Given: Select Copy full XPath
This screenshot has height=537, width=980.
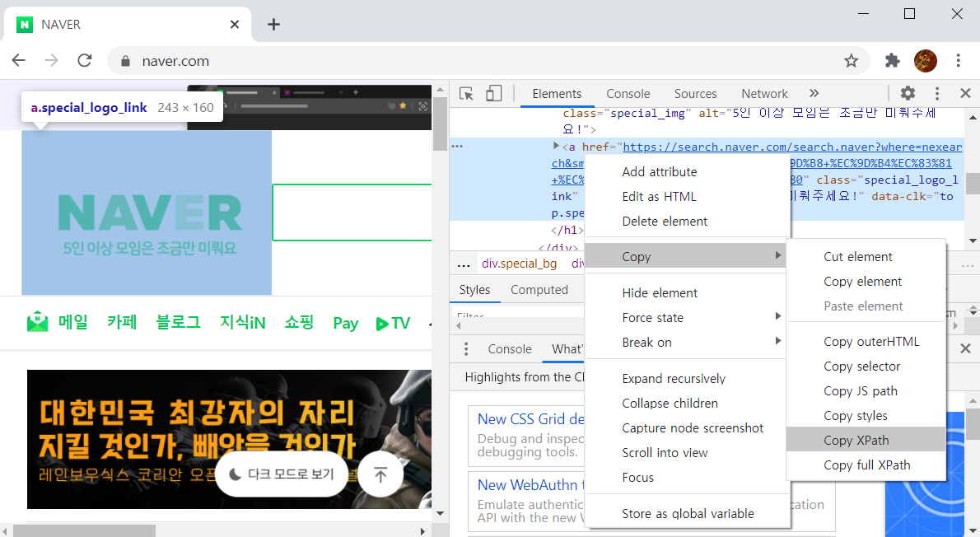Looking at the screenshot, I should click(866, 465).
